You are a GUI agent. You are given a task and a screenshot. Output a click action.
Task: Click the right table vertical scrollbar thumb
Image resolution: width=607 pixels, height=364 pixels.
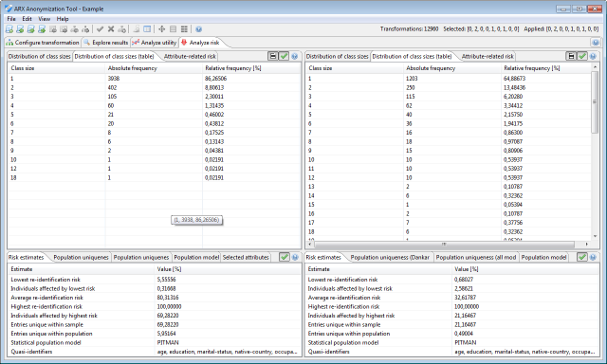pyautogui.click(x=595, y=101)
